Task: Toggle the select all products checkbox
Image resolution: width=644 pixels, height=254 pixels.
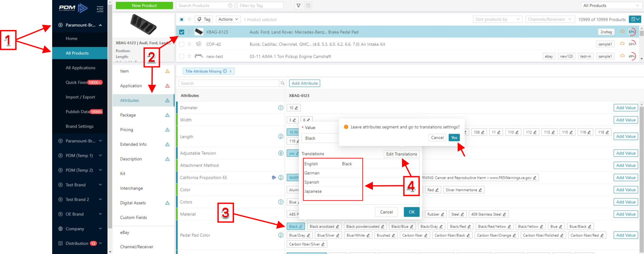Action: point(182,19)
